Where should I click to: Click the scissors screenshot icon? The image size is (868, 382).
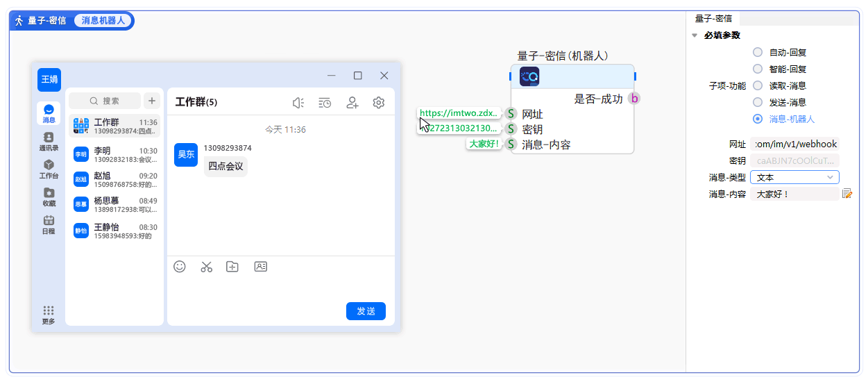tap(206, 267)
